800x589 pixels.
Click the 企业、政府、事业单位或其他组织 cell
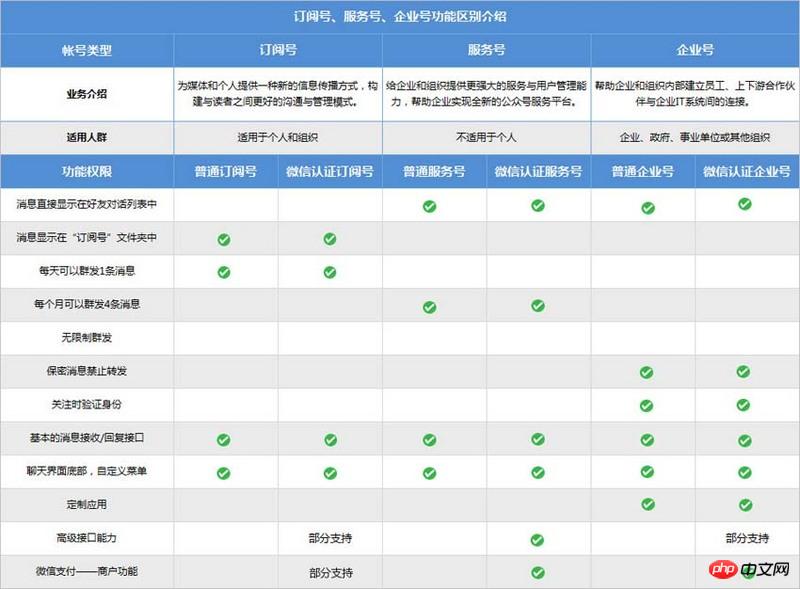pyautogui.click(x=695, y=137)
